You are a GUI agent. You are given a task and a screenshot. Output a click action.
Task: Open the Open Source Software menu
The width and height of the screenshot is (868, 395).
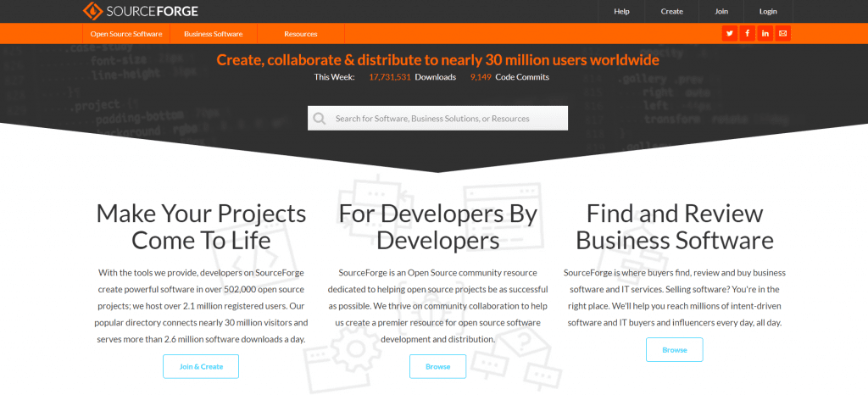(x=126, y=34)
